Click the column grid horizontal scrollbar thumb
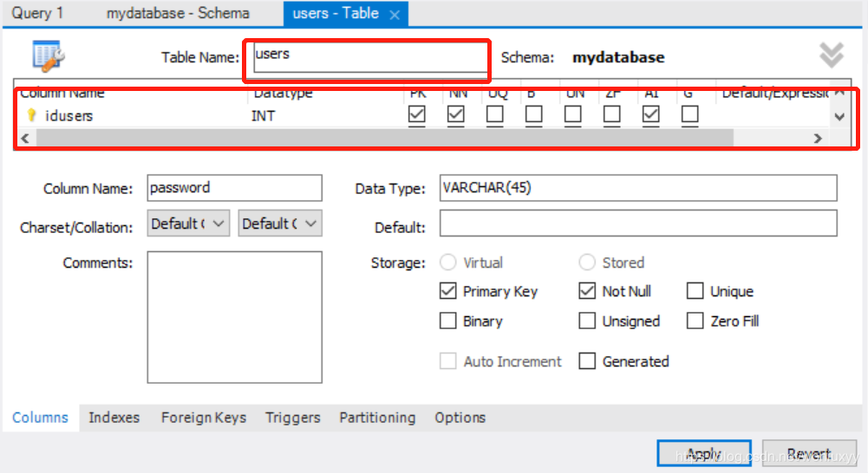Image resolution: width=868 pixels, height=473 pixels. pos(385,138)
